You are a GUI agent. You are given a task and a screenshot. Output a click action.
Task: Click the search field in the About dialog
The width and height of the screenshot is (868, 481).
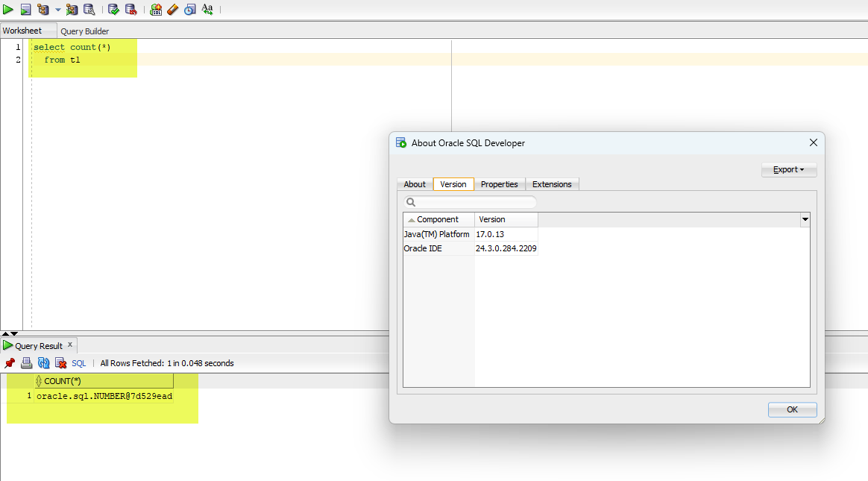(471, 202)
